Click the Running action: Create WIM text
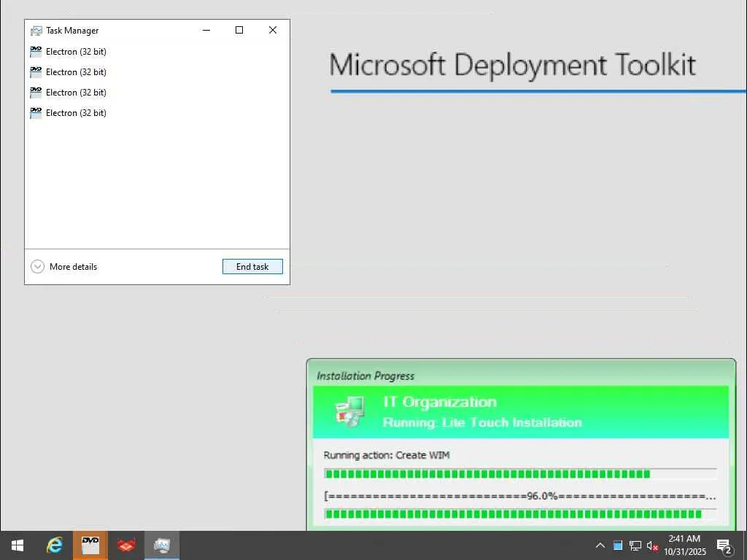 click(x=387, y=455)
